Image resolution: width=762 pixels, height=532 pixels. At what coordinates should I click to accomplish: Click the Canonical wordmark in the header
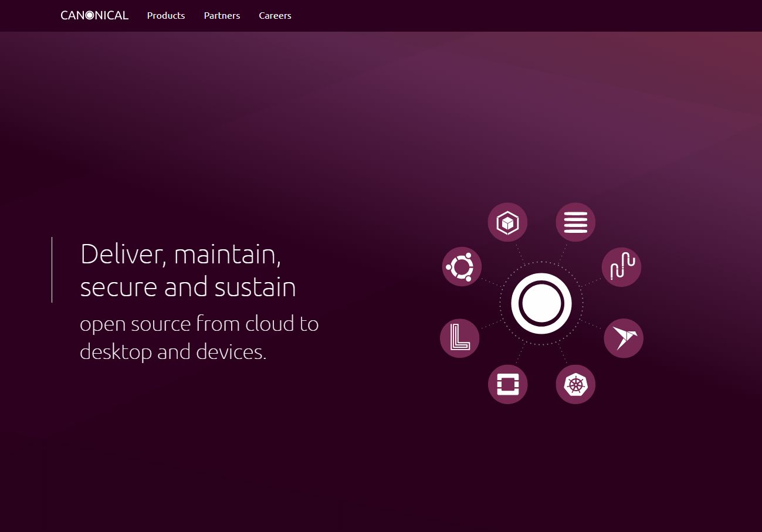[x=94, y=16]
